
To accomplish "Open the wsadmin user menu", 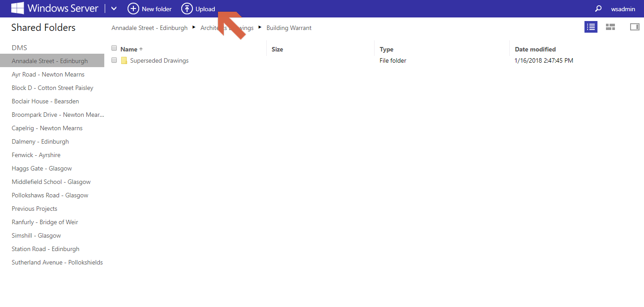I will tap(623, 9).
